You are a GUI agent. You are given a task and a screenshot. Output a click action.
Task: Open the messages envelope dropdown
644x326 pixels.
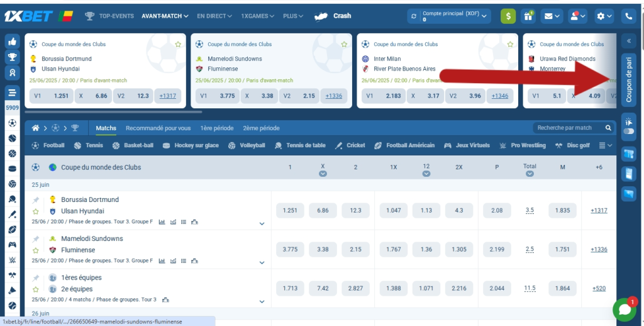coord(552,16)
